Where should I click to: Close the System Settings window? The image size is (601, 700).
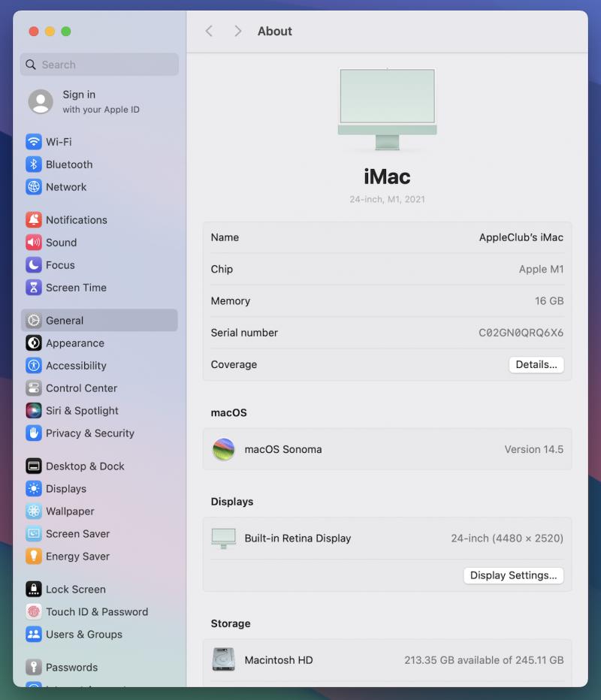pos(34,32)
